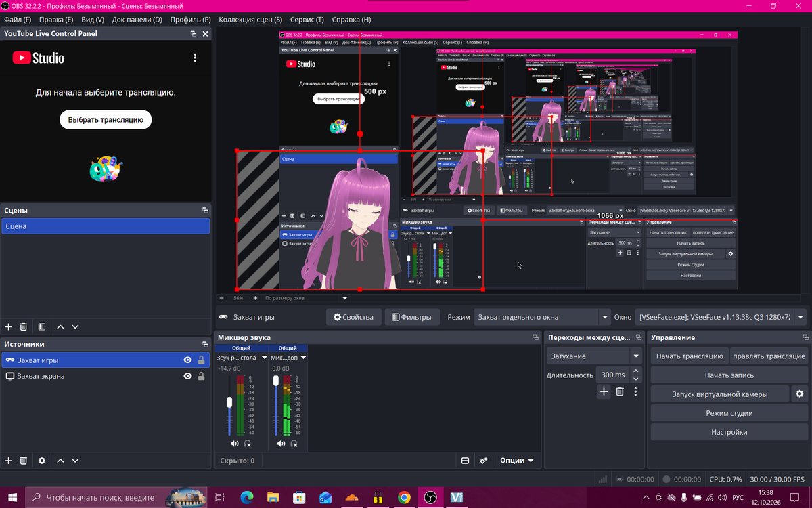Screen dimensions: 812x508
Task: Delete the selected scene in Сцены panel
Action: [24, 326]
